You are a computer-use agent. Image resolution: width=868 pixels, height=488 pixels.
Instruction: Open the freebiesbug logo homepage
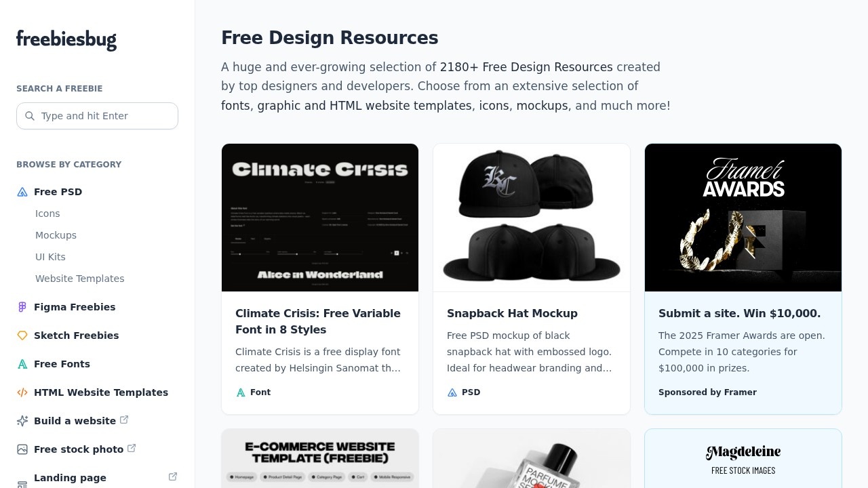[x=66, y=40]
